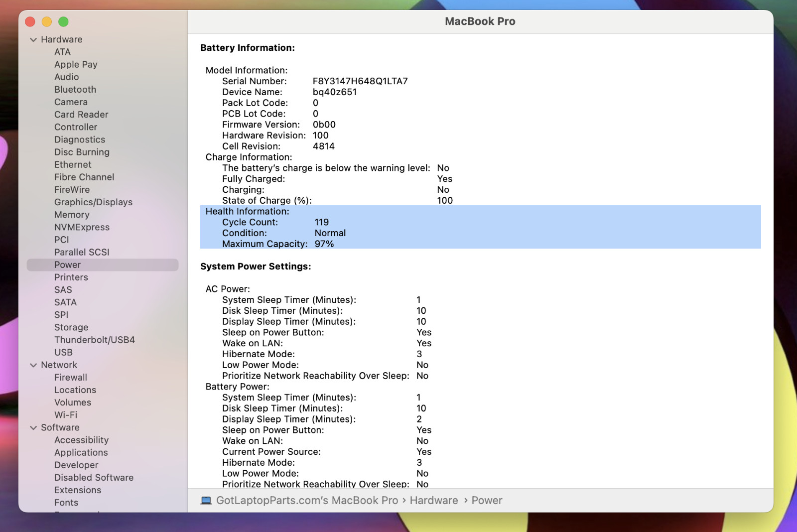Image resolution: width=797 pixels, height=532 pixels.
Task: Click the Cell Revision value 4814
Action: click(324, 146)
